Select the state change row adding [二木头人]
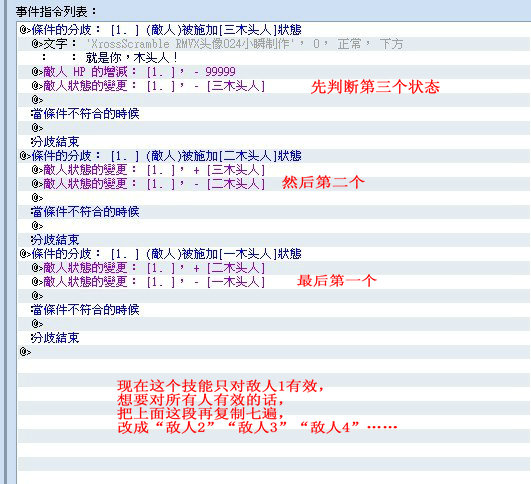The width and height of the screenshot is (531, 484). (x=148, y=268)
